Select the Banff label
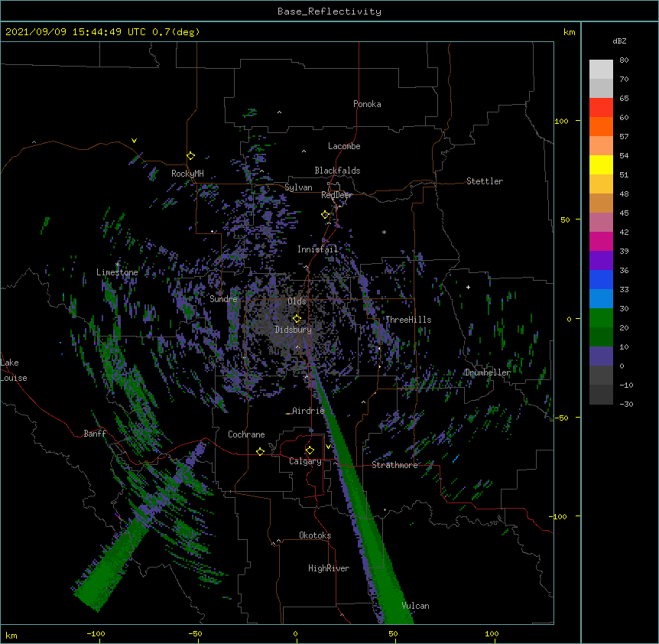Image resolution: width=659 pixels, height=644 pixels. (95, 434)
